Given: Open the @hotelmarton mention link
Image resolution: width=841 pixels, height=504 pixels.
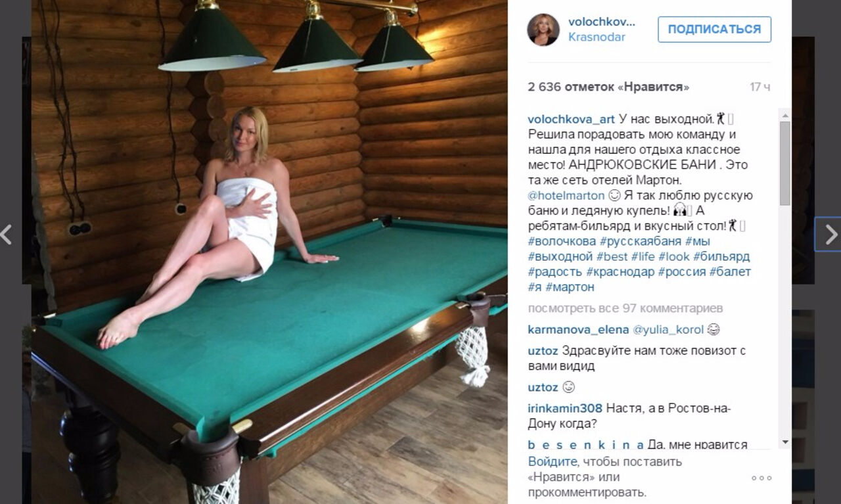Looking at the screenshot, I should (x=566, y=195).
